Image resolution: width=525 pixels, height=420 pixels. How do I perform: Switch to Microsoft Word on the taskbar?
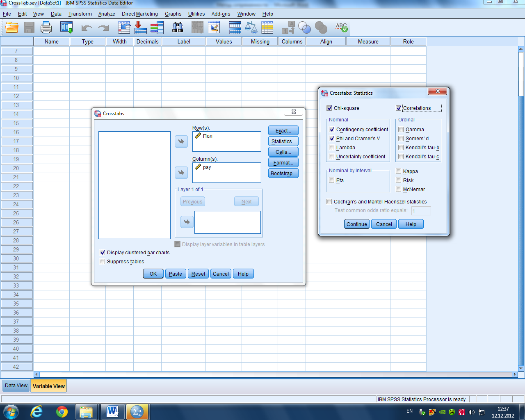pyautogui.click(x=112, y=411)
